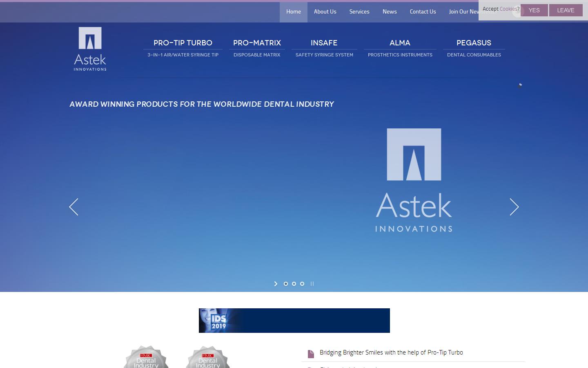Click the Astek logo inside the carousel slide
This screenshot has height=368, width=588.
[x=414, y=180]
